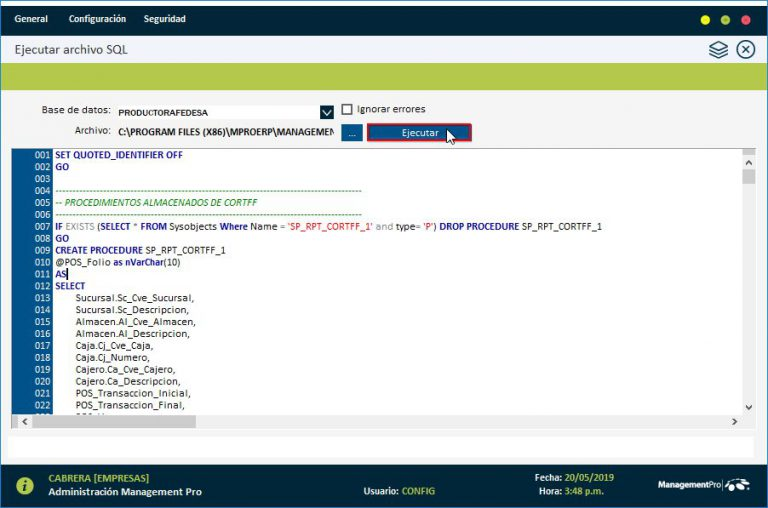Click Almacen.Al_Descripcion on line 016
This screenshot has width=768, height=508.
pyautogui.click(x=133, y=334)
